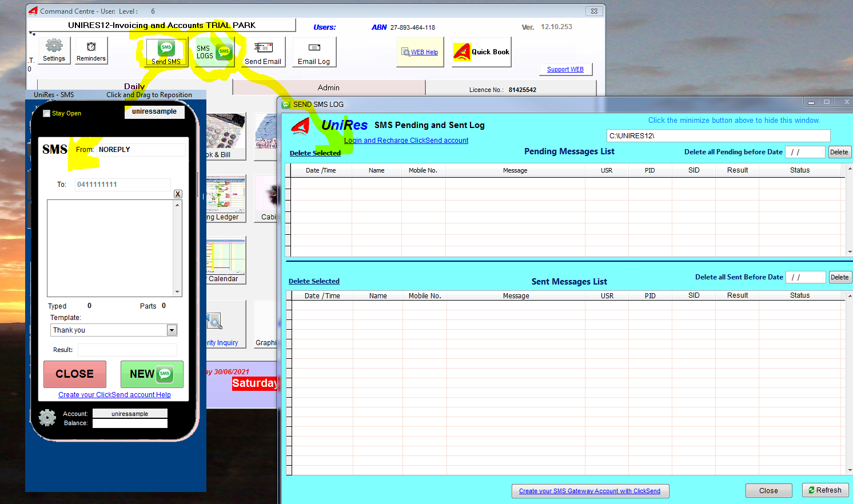The width and height of the screenshot is (853, 504).
Task: Click the Close button in SEND SMS LOG
Action: pos(768,490)
